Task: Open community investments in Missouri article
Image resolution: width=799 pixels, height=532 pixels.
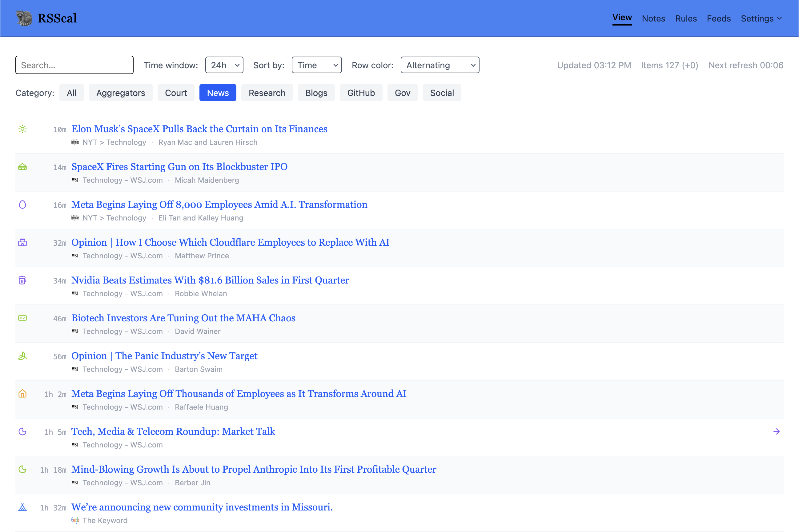Action: (x=202, y=507)
